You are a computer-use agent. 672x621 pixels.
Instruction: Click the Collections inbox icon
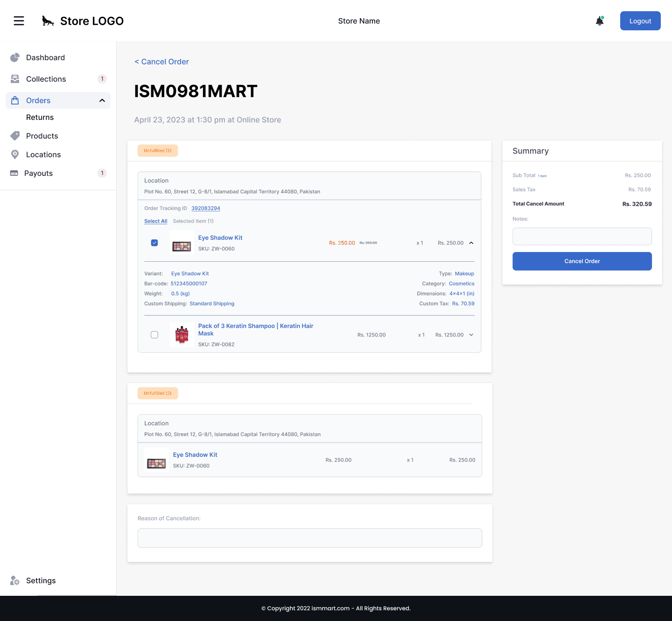click(x=15, y=79)
